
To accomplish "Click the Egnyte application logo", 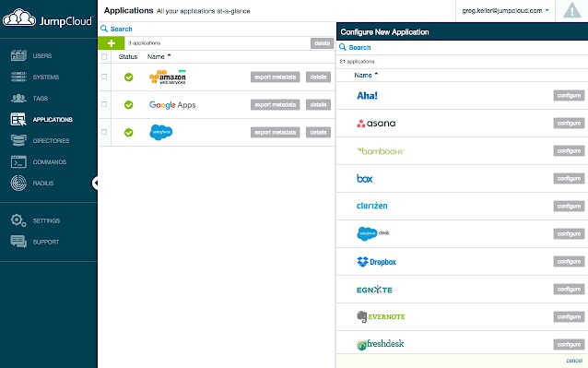I will click(374, 290).
